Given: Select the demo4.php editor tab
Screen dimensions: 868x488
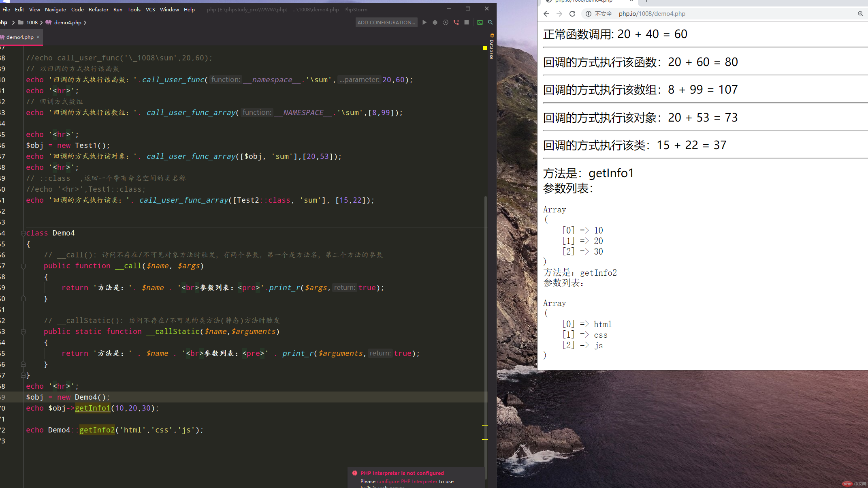Looking at the screenshot, I should (19, 37).
